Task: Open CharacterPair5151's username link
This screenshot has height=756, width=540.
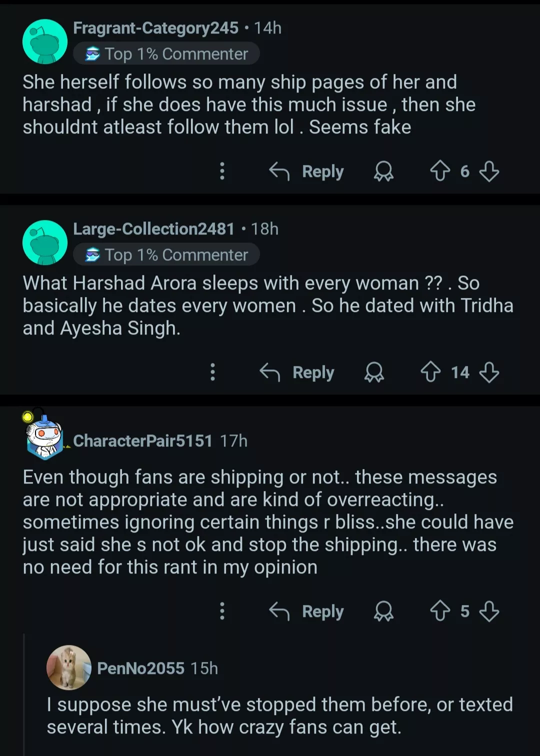Action: point(142,441)
